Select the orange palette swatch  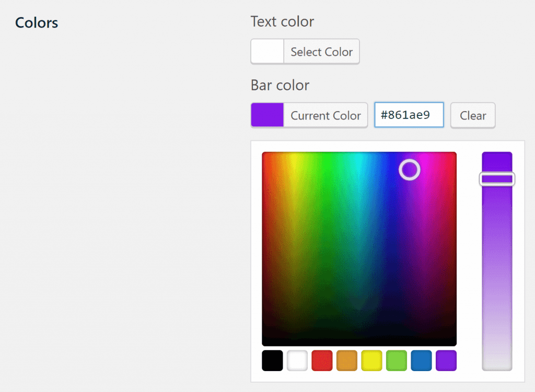(x=347, y=361)
